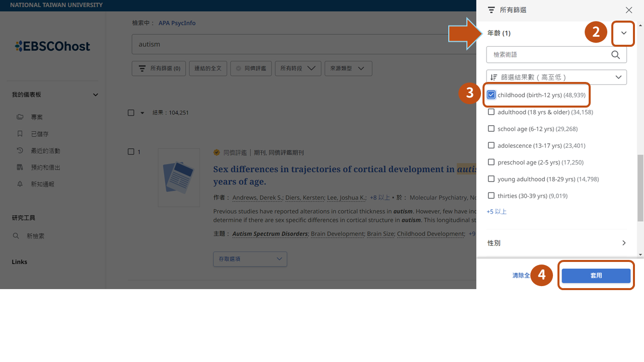Check adulthood (18 yrs & older) filter
Screen dimensions: 644x362
492,112
